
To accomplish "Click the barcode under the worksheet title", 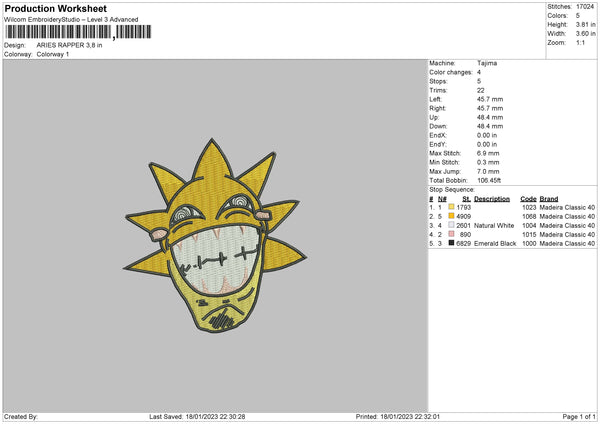I will pos(78,32).
